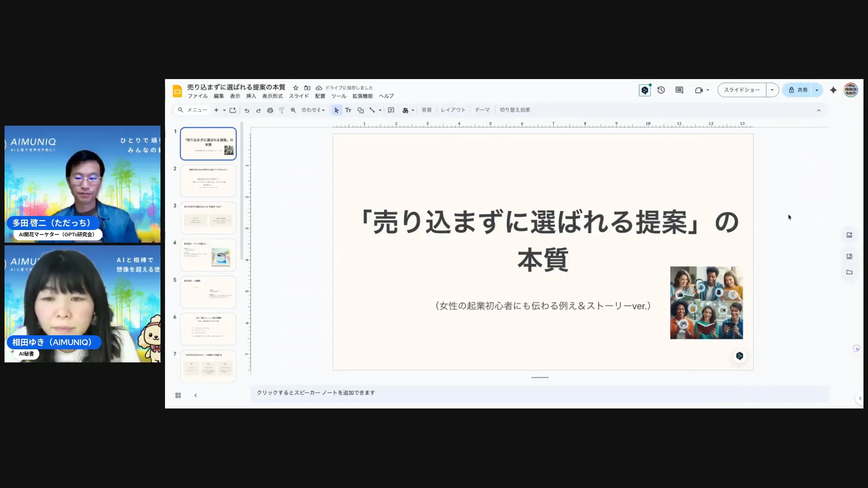Open the Shape insertion tool
868x488 pixels.
coord(360,110)
